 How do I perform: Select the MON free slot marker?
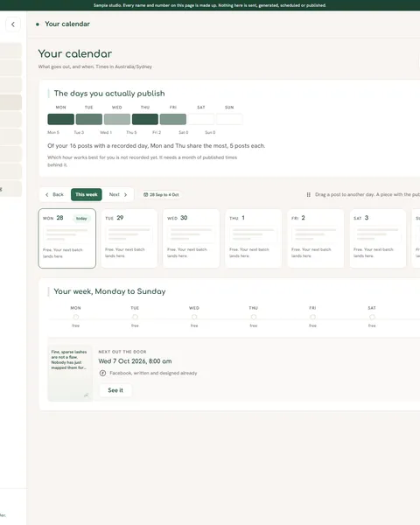pos(76,317)
